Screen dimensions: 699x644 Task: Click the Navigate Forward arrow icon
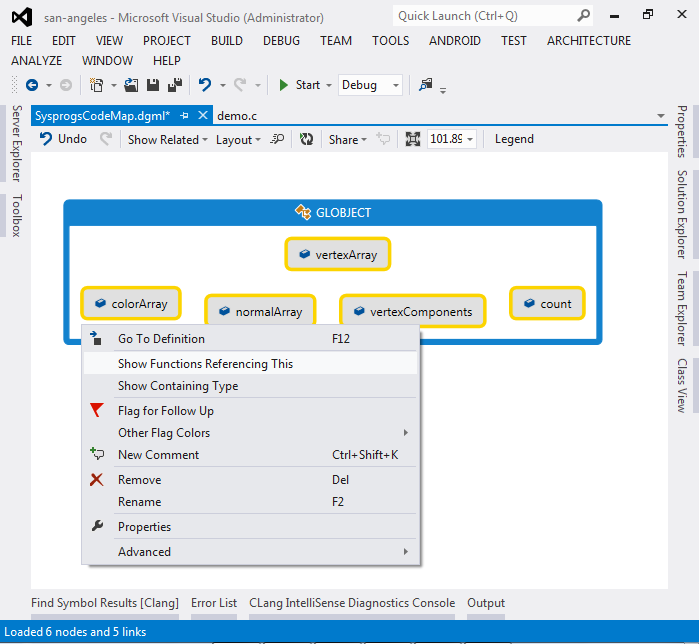tap(66, 85)
